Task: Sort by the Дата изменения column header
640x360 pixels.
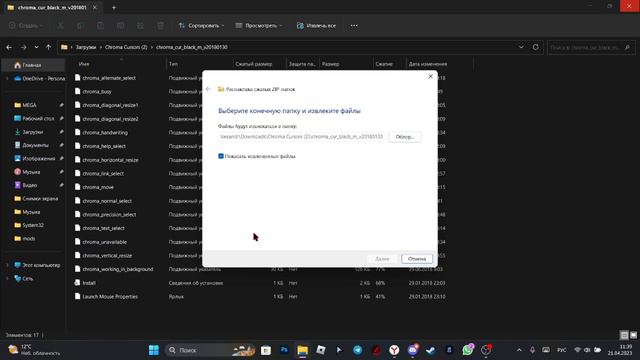Action: [440, 64]
